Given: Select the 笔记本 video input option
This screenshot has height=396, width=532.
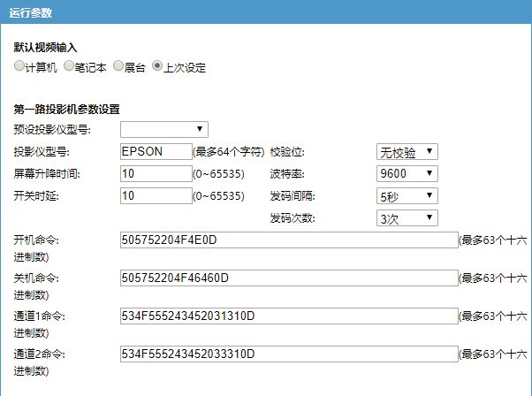Looking at the screenshot, I should pyautogui.click(x=69, y=66).
